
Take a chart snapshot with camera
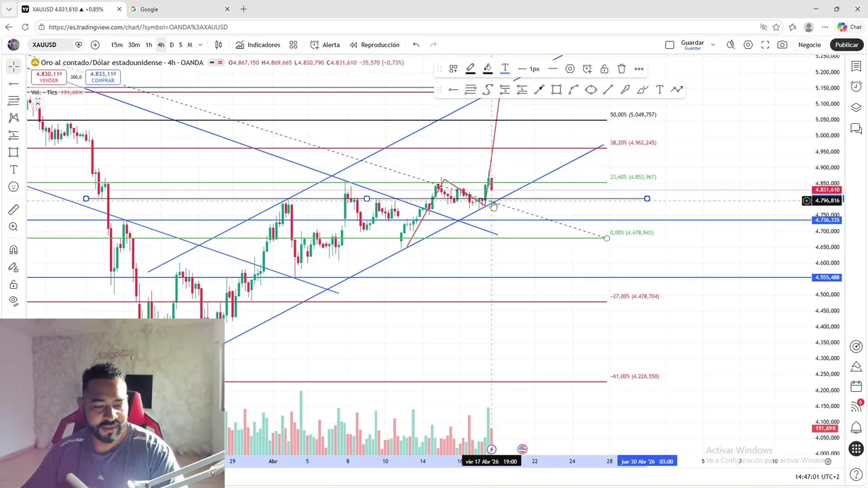[783, 45]
